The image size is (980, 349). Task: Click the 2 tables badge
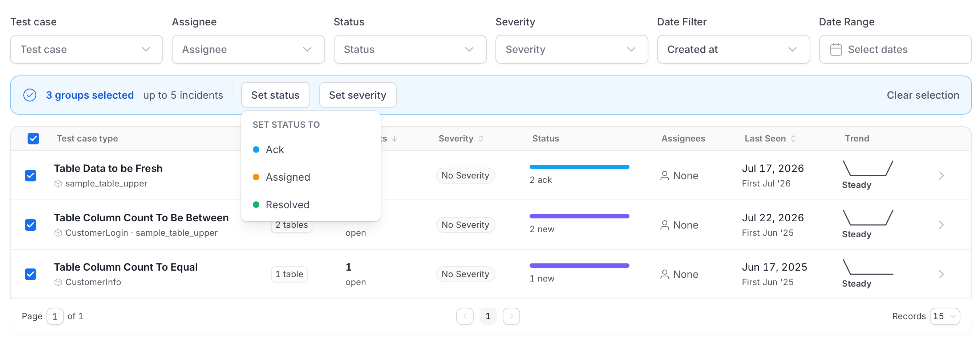[x=291, y=225]
